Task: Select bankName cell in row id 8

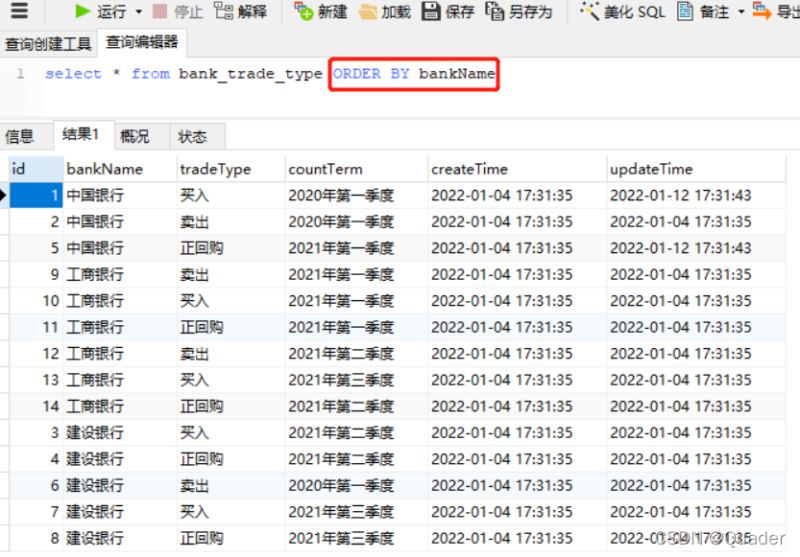Action: 120,539
